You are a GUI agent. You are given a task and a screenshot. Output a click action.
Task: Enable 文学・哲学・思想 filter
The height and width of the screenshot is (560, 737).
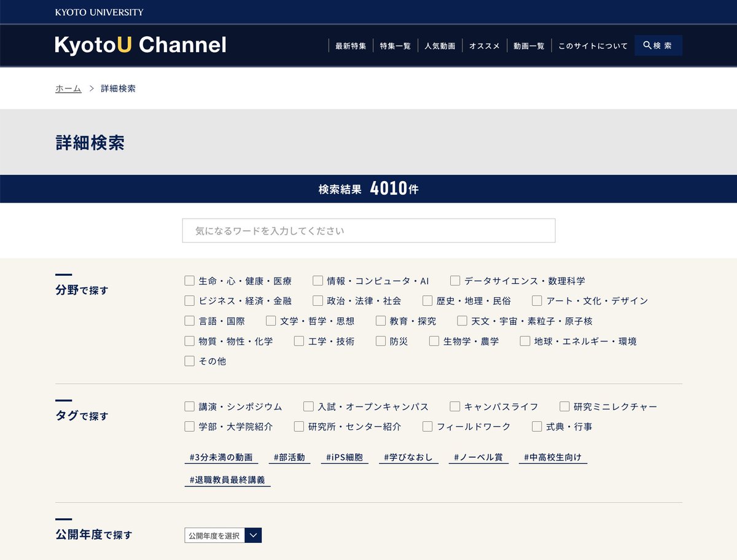click(271, 321)
